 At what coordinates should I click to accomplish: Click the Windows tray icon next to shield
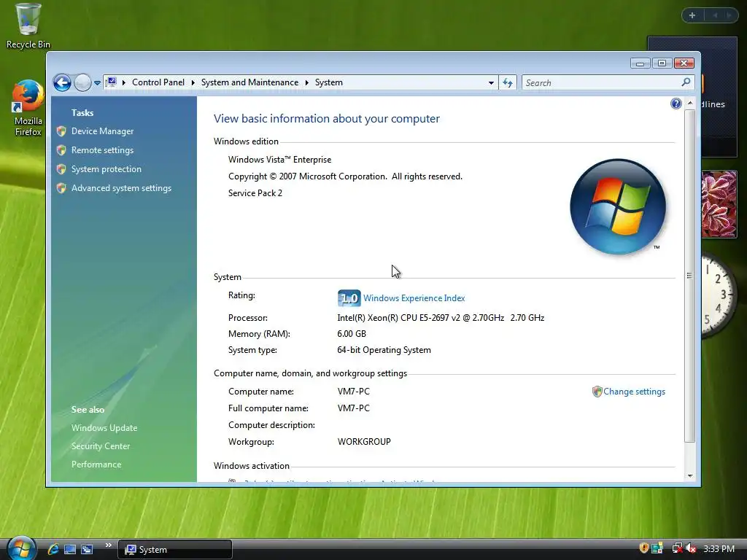(657, 548)
